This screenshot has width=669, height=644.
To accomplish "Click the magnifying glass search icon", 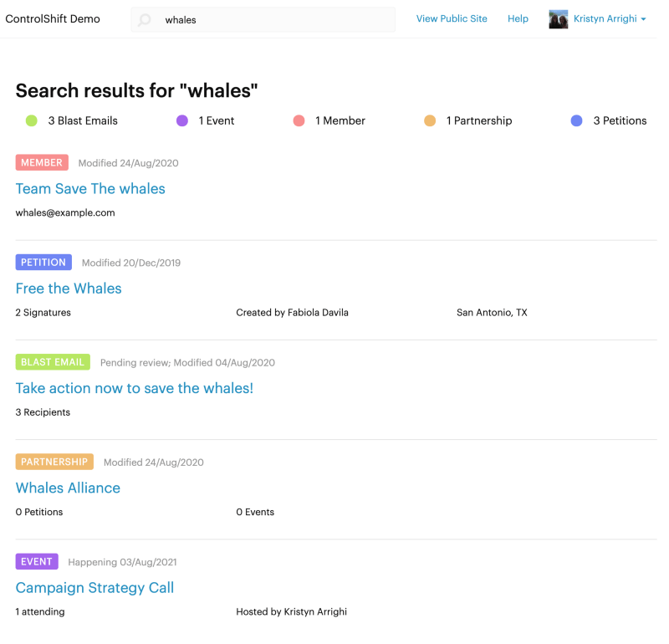I will 146,19.
